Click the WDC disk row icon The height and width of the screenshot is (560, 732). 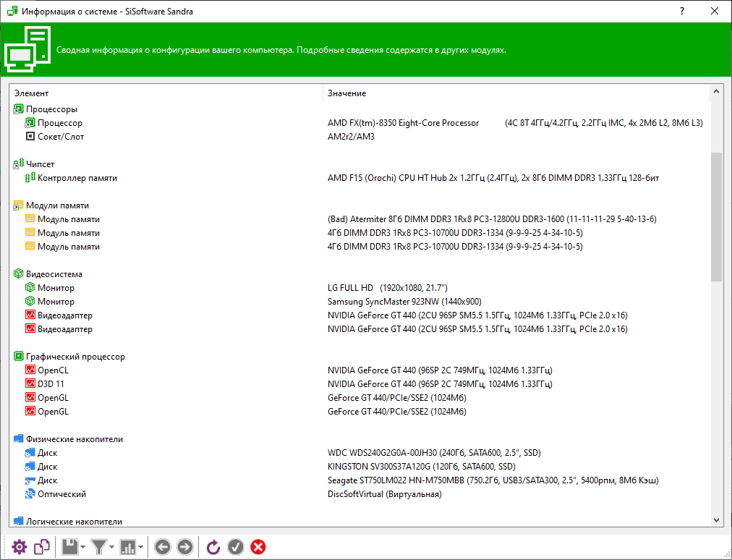(x=30, y=453)
